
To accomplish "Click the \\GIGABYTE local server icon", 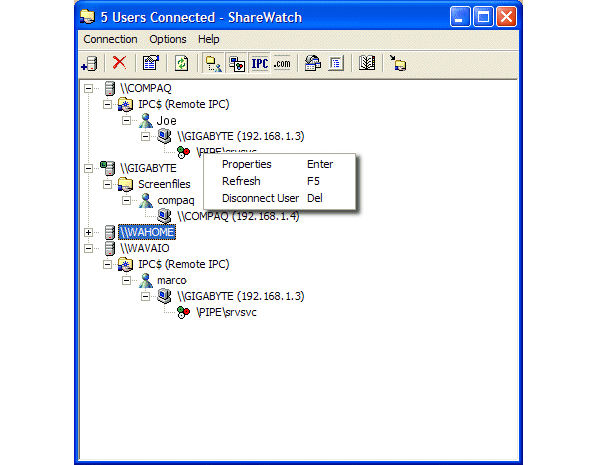I will [108, 168].
